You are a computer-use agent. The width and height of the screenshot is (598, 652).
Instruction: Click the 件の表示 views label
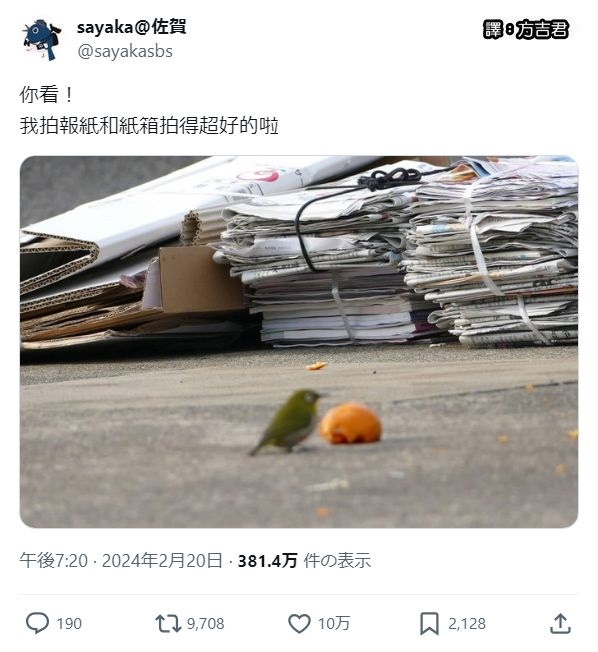337,561
